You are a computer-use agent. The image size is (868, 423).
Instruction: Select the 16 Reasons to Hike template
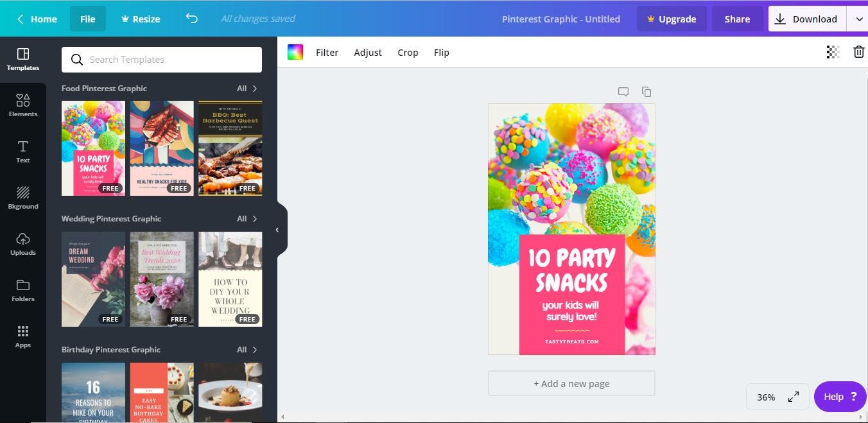point(93,393)
